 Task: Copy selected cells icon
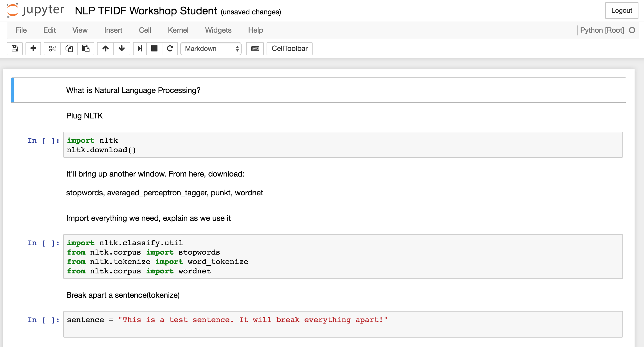click(x=69, y=49)
